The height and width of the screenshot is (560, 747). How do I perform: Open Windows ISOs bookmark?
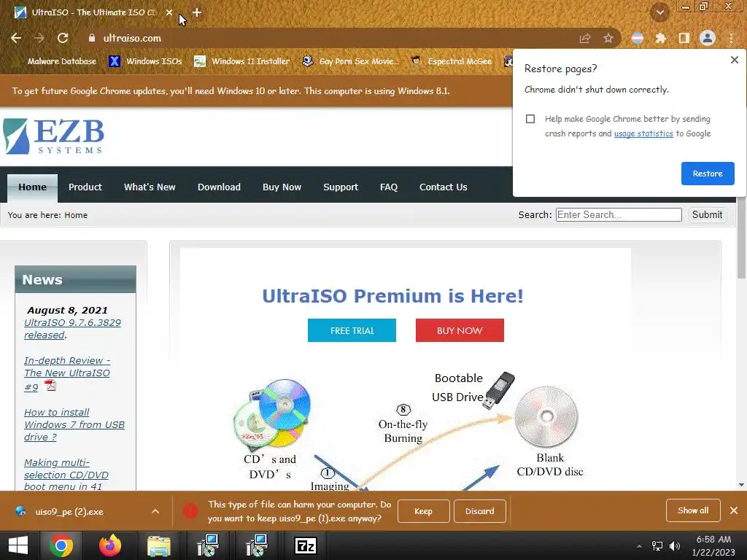point(145,61)
